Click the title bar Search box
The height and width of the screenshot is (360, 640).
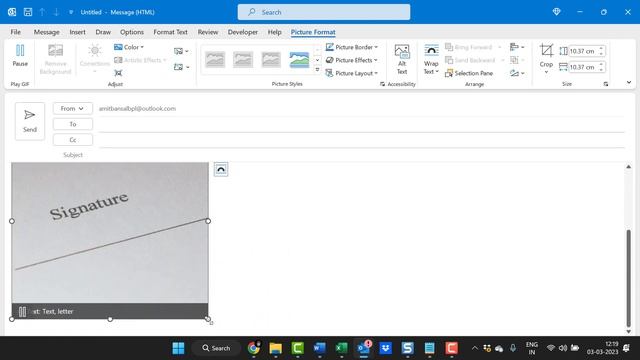(x=324, y=12)
